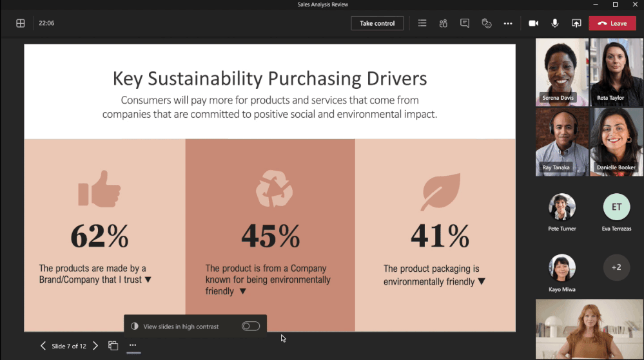The width and height of the screenshot is (644, 360).
Task: Click the slide title Key Sustainability Purchasing Drivers
Action: coord(270,79)
